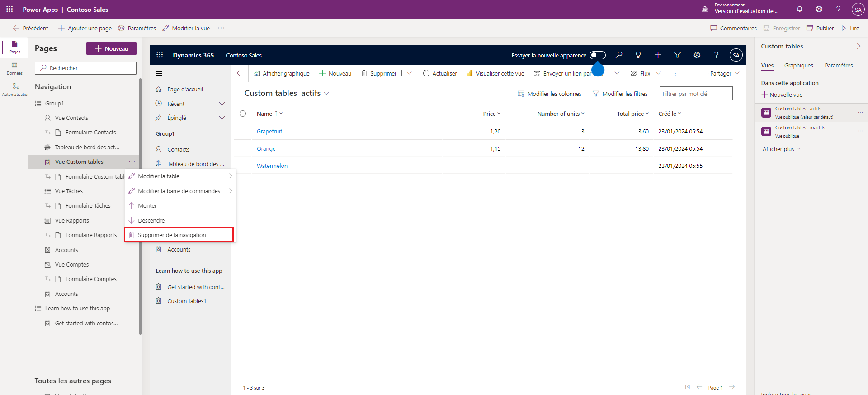Click Visualiser cette vue

(x=495, y=73)
